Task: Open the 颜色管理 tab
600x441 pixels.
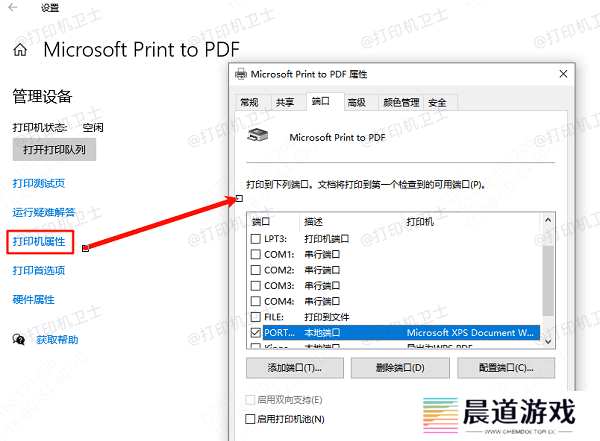Action: click(x=401, y=103)
